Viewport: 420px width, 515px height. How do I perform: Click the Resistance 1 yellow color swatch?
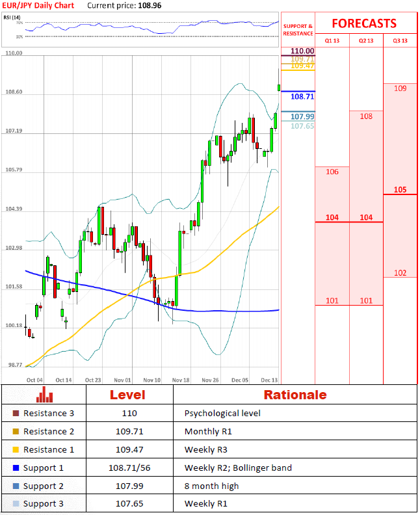pyautogui.click(x=16, y=450)
